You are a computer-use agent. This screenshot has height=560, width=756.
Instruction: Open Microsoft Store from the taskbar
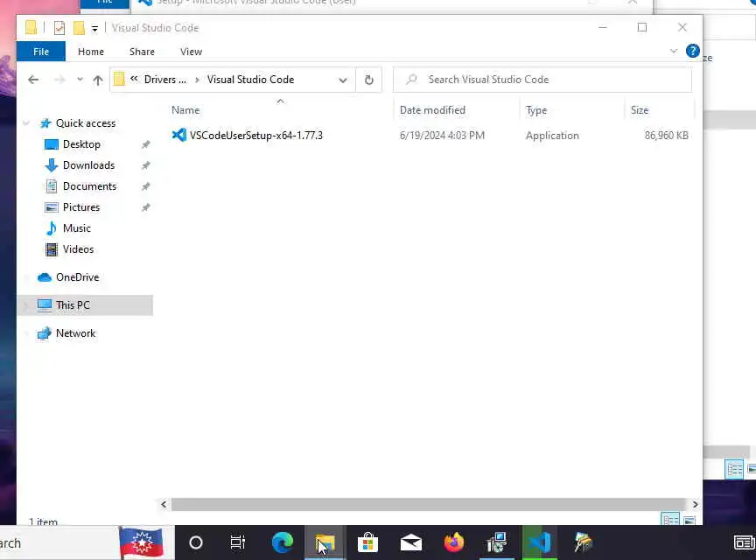pos(367,542)
